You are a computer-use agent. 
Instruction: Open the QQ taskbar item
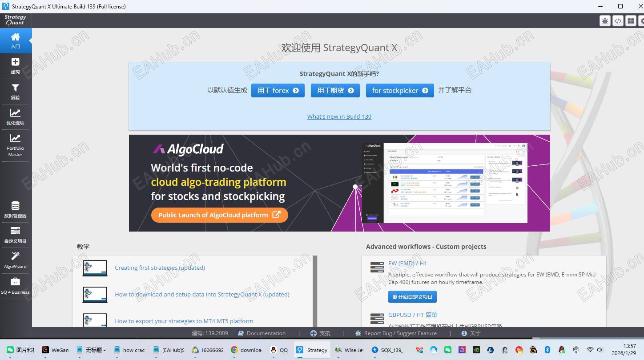click(x=279, y=350)
